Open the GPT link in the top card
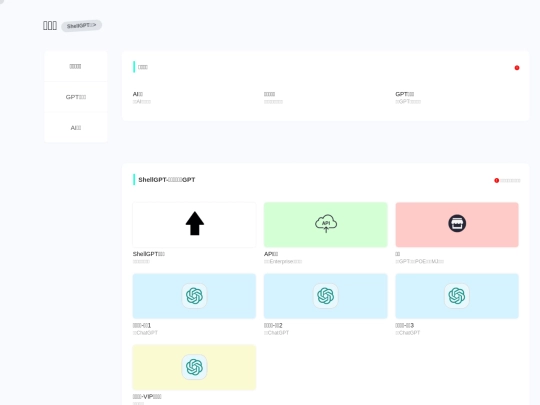This screenshot has width=540, height=405. pyautogui.click(x=405, y=94)
